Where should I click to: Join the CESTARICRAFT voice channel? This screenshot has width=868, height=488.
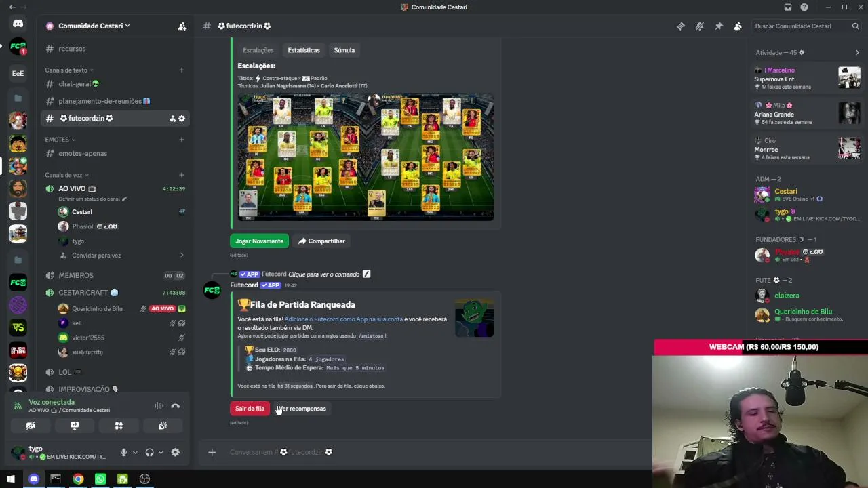[x=115, y=293]
